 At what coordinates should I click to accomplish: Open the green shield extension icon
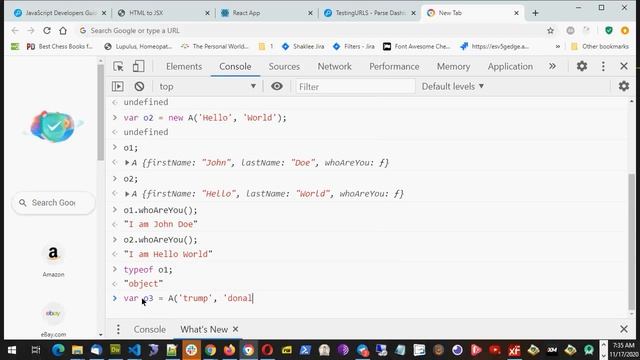609,31
